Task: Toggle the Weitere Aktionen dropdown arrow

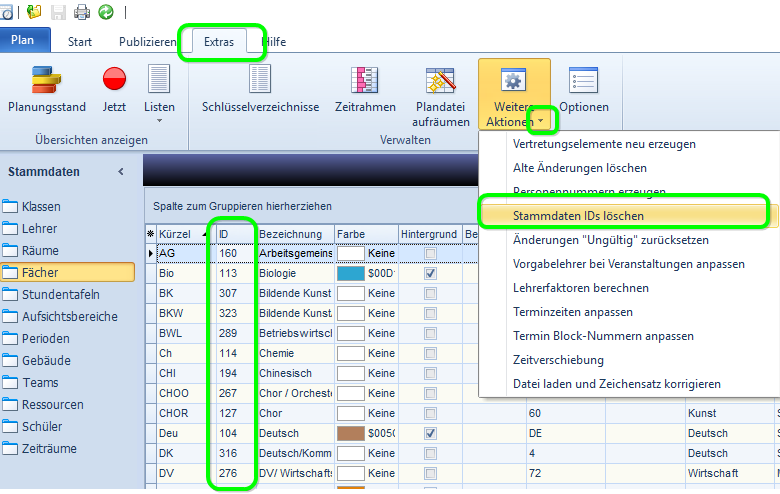Action: coord(541,120)
